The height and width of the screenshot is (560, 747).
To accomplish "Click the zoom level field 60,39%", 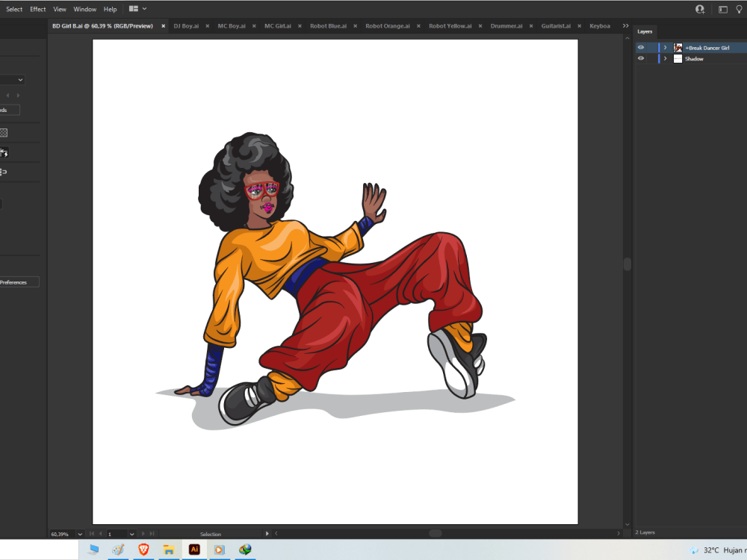I will pos(62,535).
